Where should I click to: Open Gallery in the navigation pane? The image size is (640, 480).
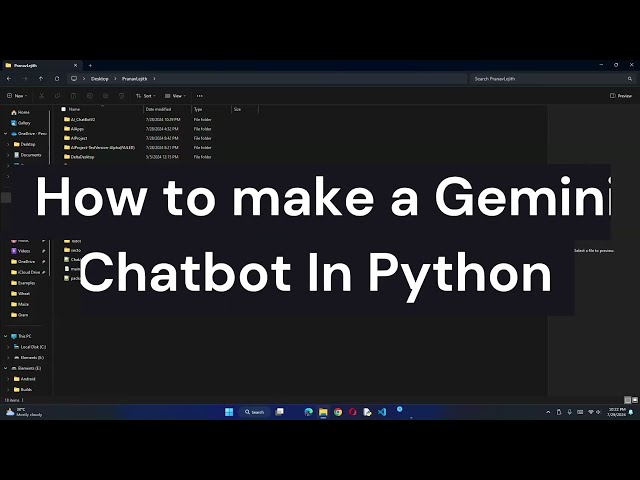(x=21, y=123)
